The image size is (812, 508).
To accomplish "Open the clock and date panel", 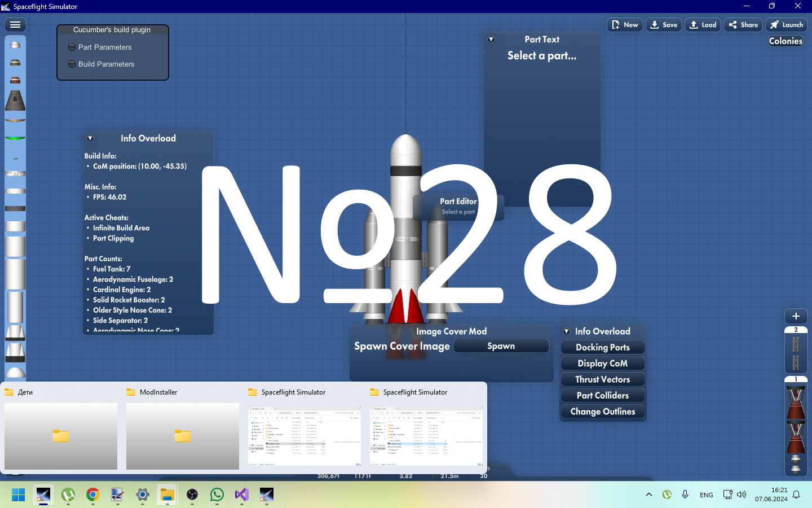I will click(771, 494).
